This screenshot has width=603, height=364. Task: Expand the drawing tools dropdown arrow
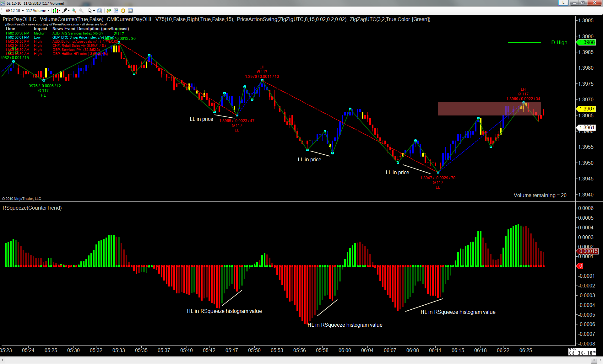(x=68, y=11)
